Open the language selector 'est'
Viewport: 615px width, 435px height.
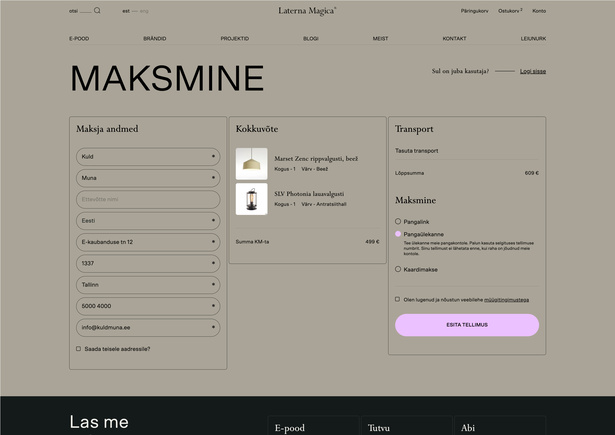tap(126, 11)
